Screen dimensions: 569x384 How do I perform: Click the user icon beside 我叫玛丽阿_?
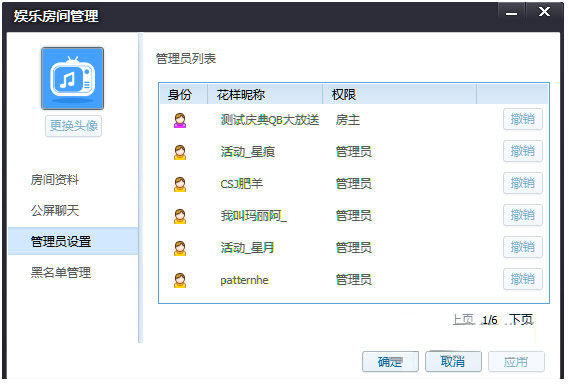click(180, 216)
